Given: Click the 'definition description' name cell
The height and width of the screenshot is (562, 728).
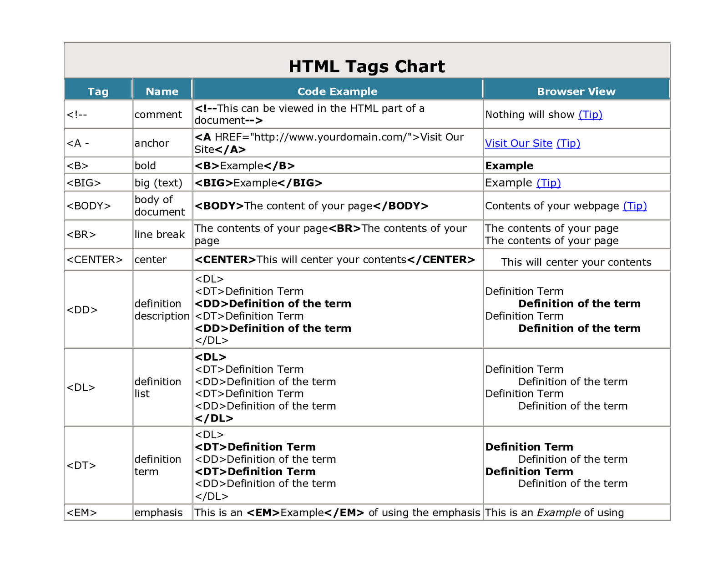Looking at the screenshot, I should pyautogui.click(x=162, y=310).
